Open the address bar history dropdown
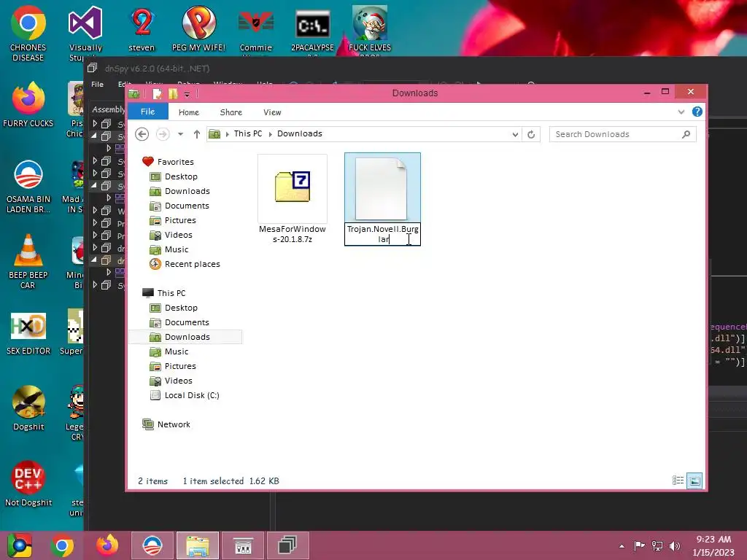Viewport: 747px width, 560px height. click(x=515, y=135)
